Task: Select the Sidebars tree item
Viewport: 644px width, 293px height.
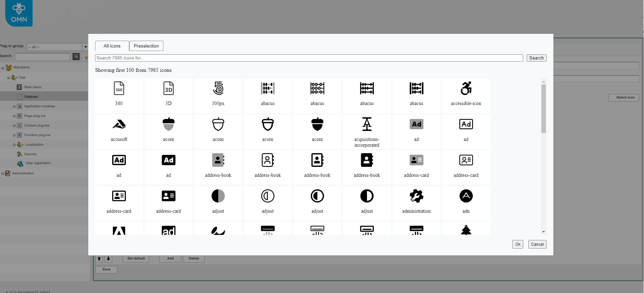Action: point(31,97)
